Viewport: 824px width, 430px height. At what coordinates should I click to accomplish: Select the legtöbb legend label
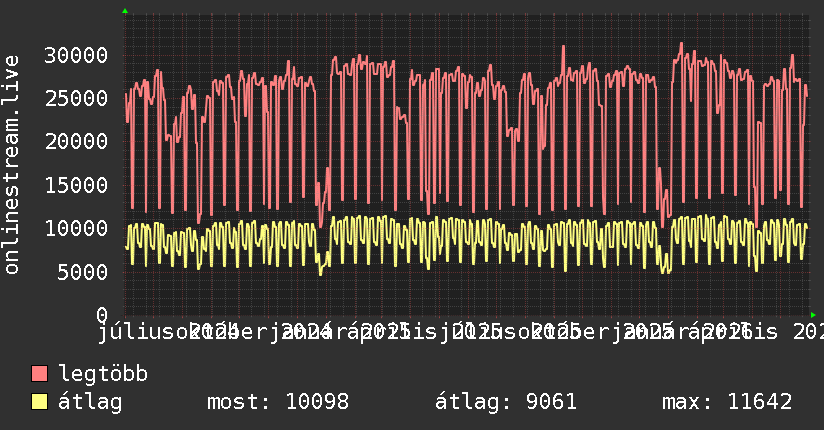(103, 374)
